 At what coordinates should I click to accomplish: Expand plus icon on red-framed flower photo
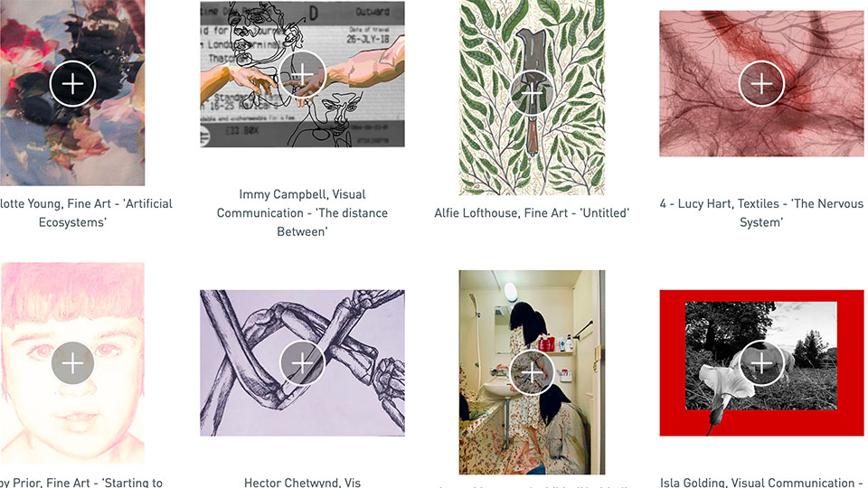point(761,363)
